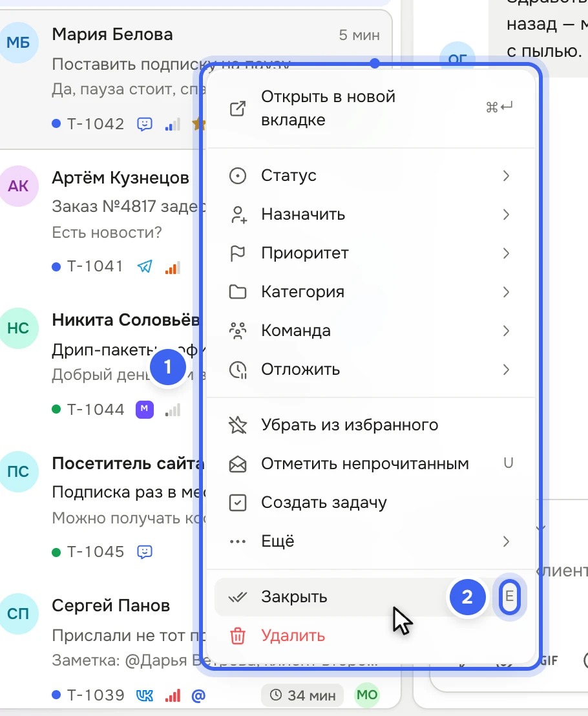588x716 pixels.
Task: Click the Приоритет flag icon
Action: coord(237,253)
